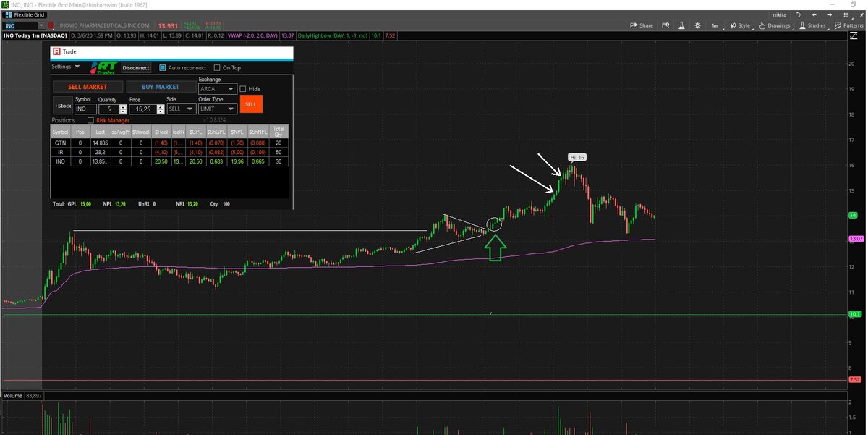Open chart settings gear icon

697,25
